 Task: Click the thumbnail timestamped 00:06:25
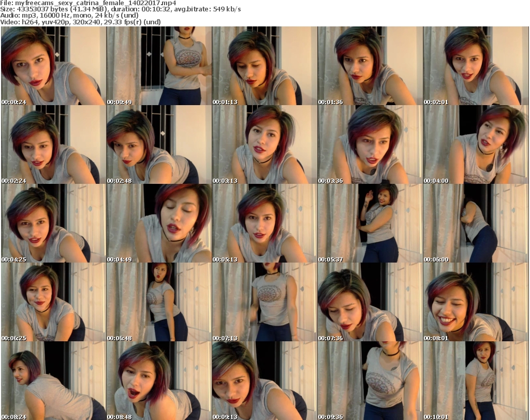(x=53, y=302)
